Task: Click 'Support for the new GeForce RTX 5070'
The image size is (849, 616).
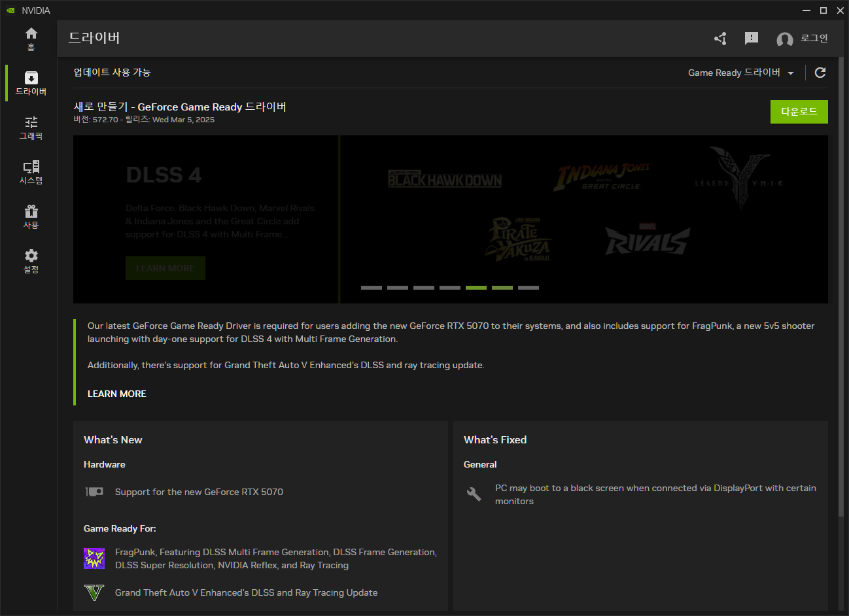Action: (x=199, y=492)
